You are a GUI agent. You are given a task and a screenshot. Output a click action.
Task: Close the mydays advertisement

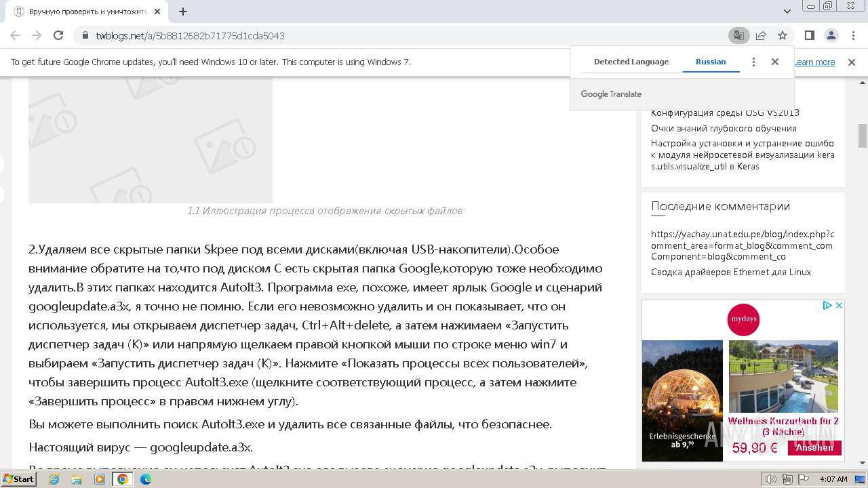pos(839,306)
